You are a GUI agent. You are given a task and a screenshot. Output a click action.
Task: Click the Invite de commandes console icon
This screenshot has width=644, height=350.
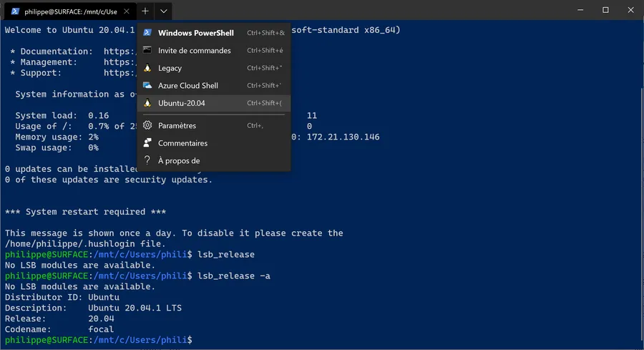click(x=147, y=50)
